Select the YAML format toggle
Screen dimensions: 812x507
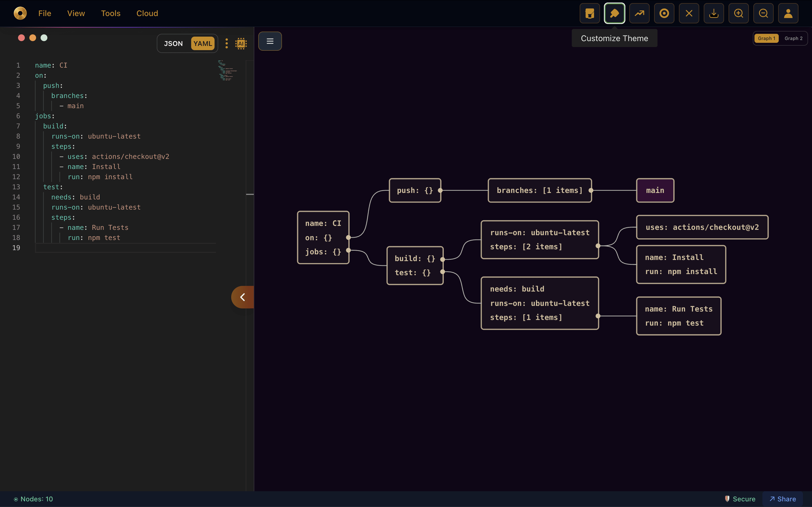[x=203, y=44]
